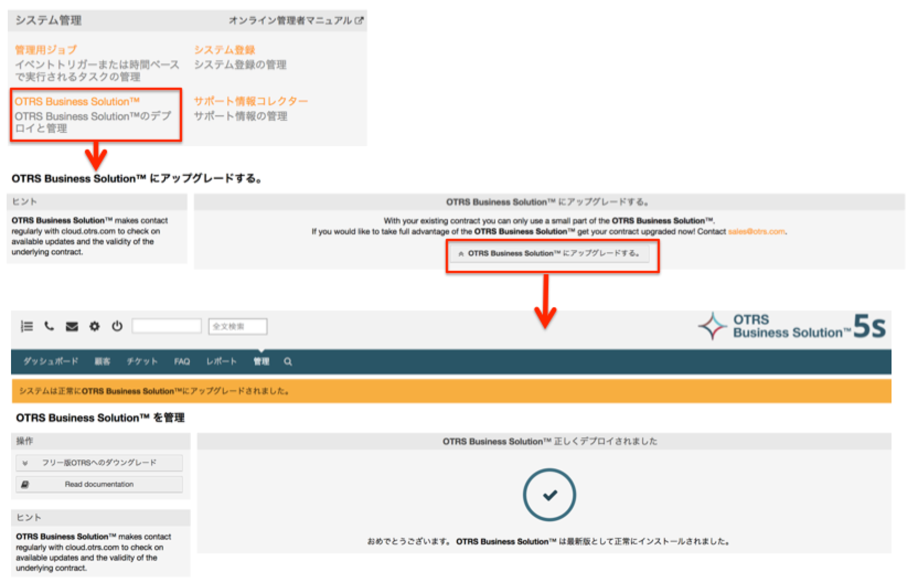Click the book icon on Read documentation
918x588 pixels.
tap(25, 484)
